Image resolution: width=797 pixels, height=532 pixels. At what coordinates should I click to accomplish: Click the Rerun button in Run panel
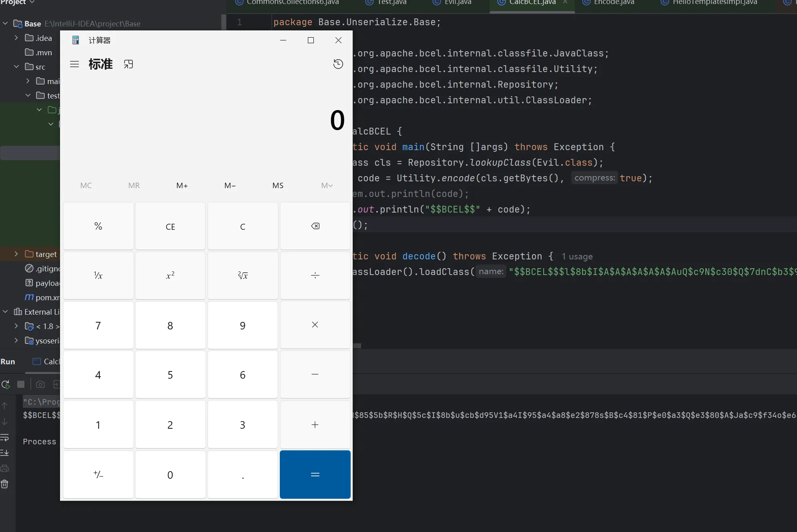[6, 385]
